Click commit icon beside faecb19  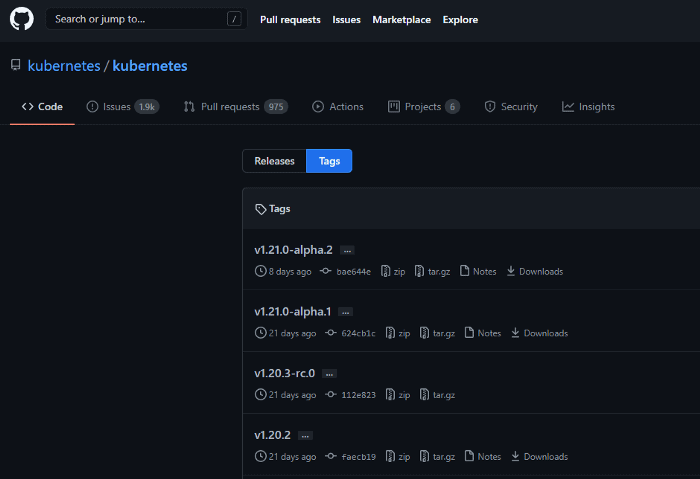click(x=331, y=456)
